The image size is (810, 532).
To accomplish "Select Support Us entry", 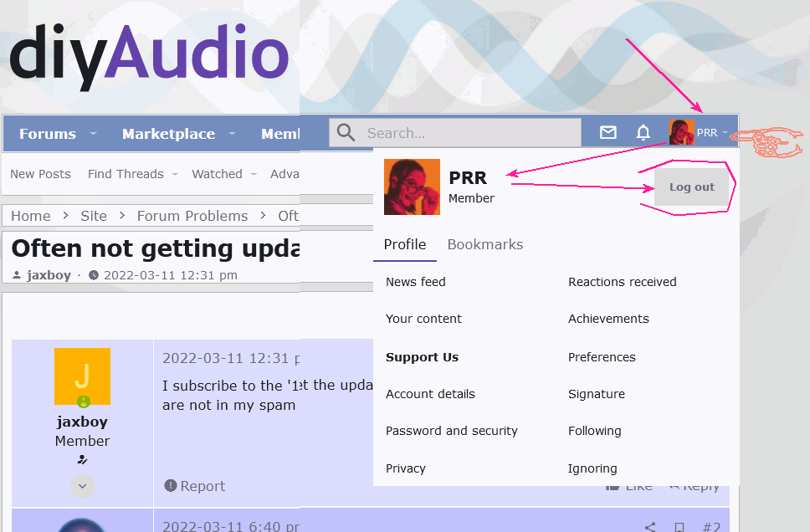I will 422,357.
